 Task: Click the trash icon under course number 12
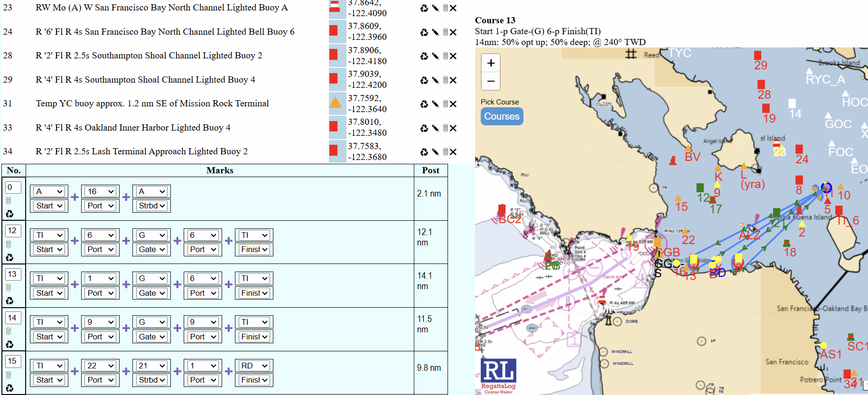point(9,245)
